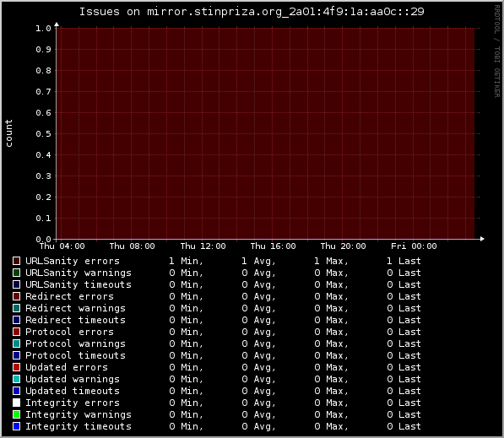This screenshot has height=438, width=504.
Task: Click the Fri 00:00 time axis label
Action: [x=414, y=246]
